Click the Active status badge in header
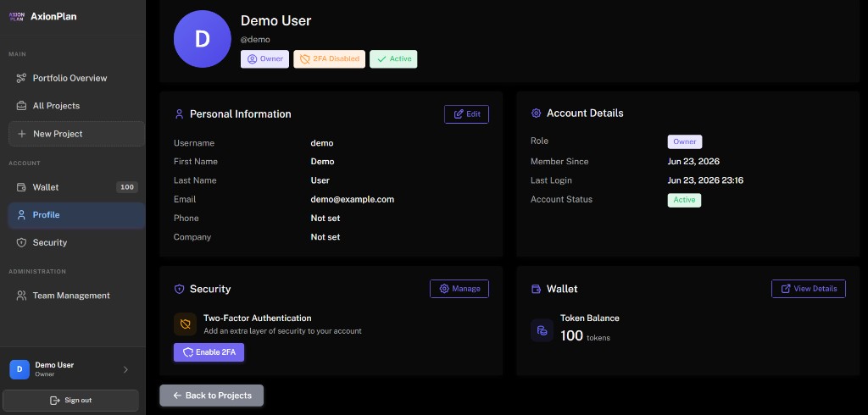Image resolution: width=868 pixels, height=415 pixels. (x=393, y=58)
